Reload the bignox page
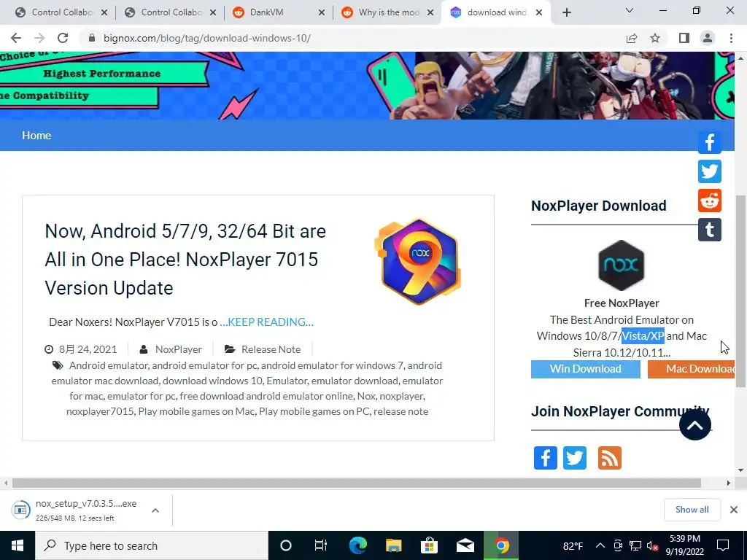This screenshot has height=560, width=747. pos(63,38)
